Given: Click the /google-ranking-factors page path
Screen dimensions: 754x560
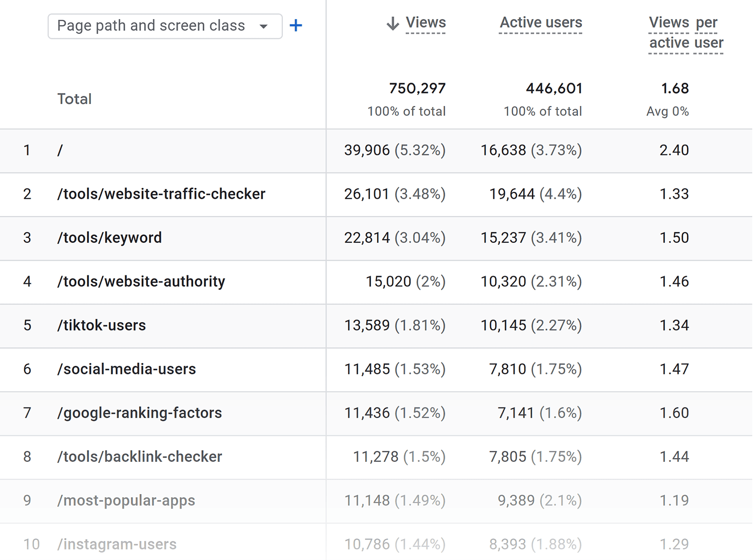Looking at the screenshot, I should (139, 413).
